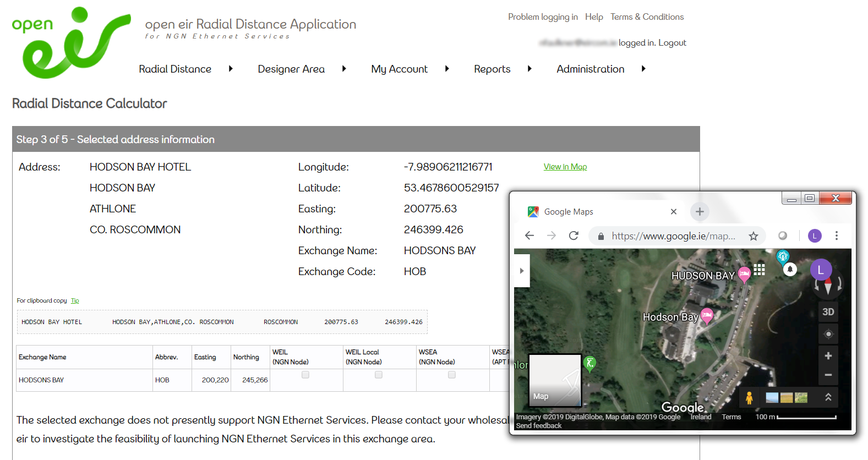Open the Reports menu

pyautogui.click(x=492, y=69)
